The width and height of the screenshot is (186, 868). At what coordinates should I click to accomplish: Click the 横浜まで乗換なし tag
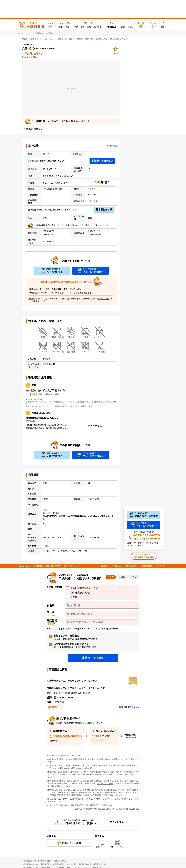pos(33,129)
